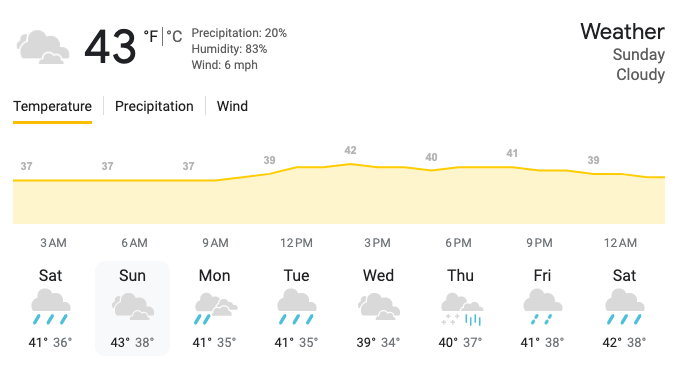Switch units to °C
This screenshot has width=679, height=366.
[174, 36]
